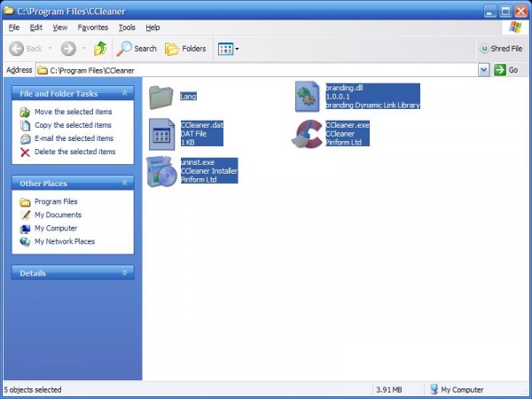Click the '3.91 MB' status bar size
This screenshot has width=532, height=399.
pyautogui.click(x=389, y=389)
